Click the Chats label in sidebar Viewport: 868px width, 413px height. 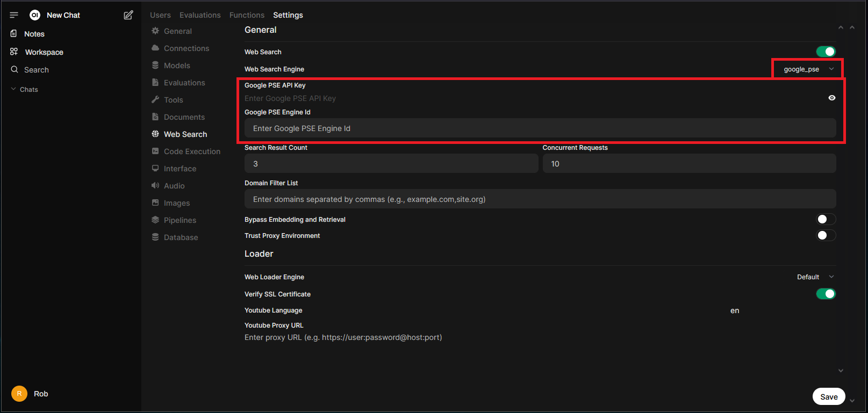(29, 90)
